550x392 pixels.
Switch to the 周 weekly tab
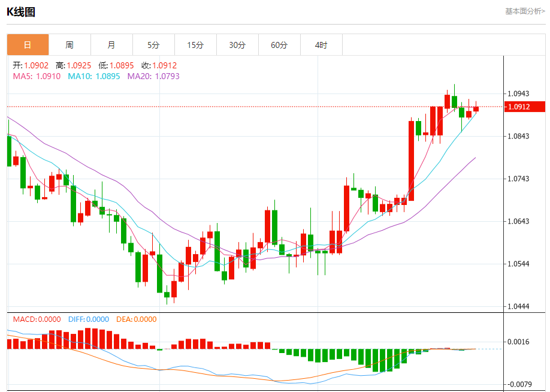(x=69, y=45)
